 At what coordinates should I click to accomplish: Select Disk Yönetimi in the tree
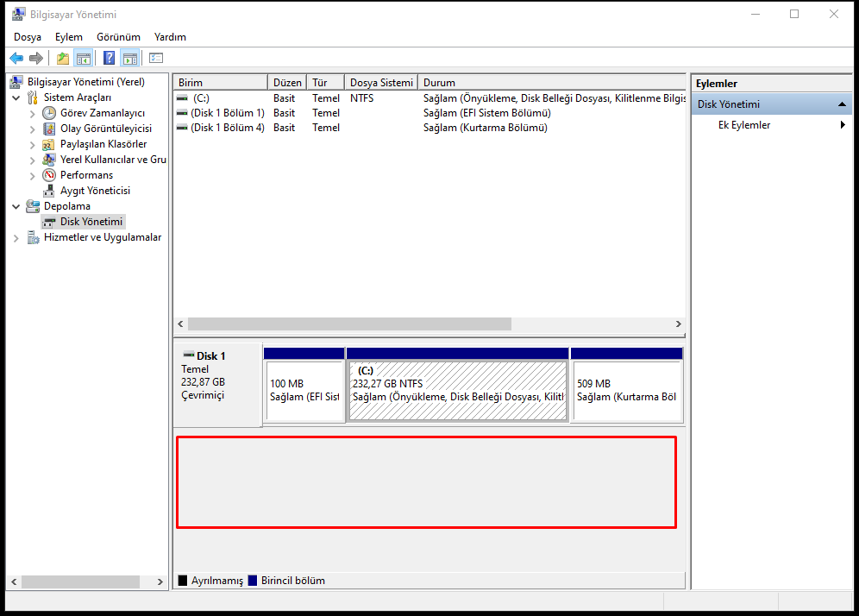click(x=91, y=222)
